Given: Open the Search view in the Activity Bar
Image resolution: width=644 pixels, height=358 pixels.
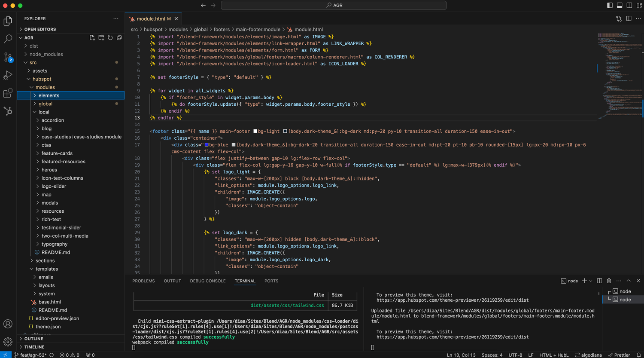Looking at the screenshot, I should [8, 39].
